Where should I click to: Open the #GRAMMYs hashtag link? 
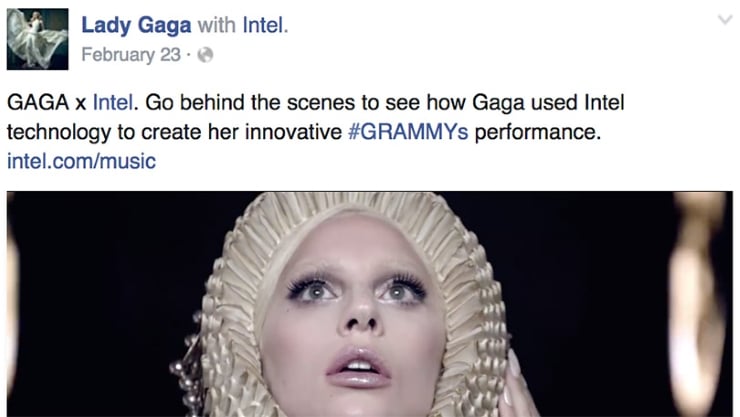(408, 132)
